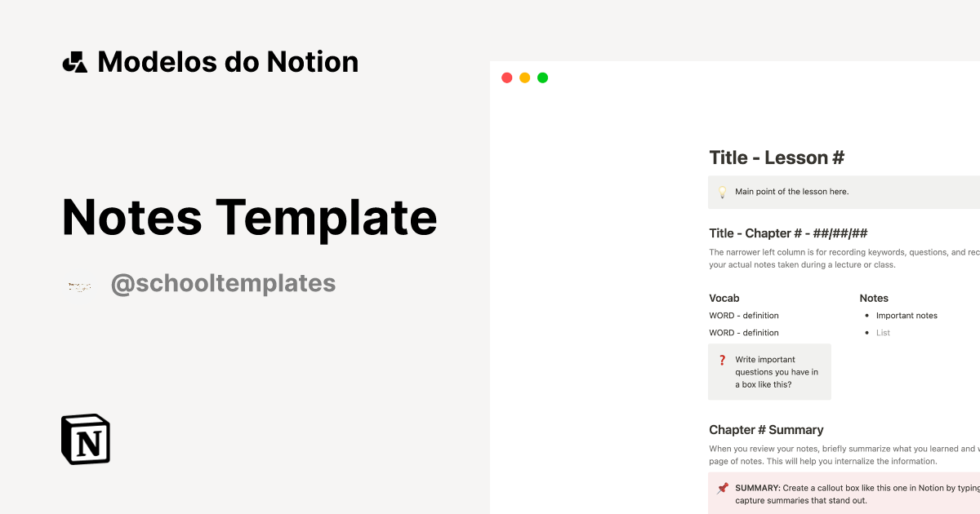Screen dimensions: 980x514
Task: Click the Vocab column heading
Action: point(724,298)
